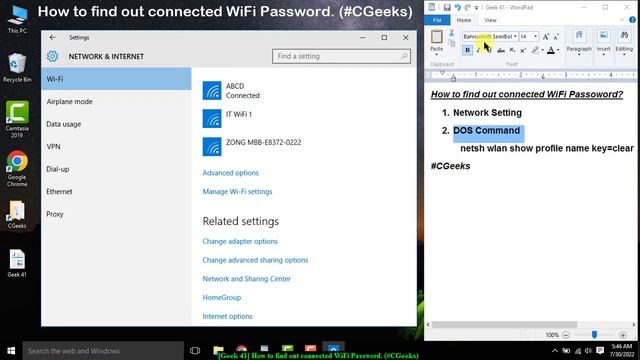Launch Camtasia 2019 from desktop

(17, 119)
